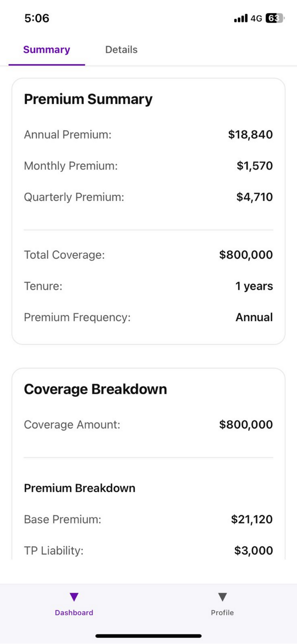Tap the Premium Breakdown subheading
297x644 pixels.
[79, 488]
